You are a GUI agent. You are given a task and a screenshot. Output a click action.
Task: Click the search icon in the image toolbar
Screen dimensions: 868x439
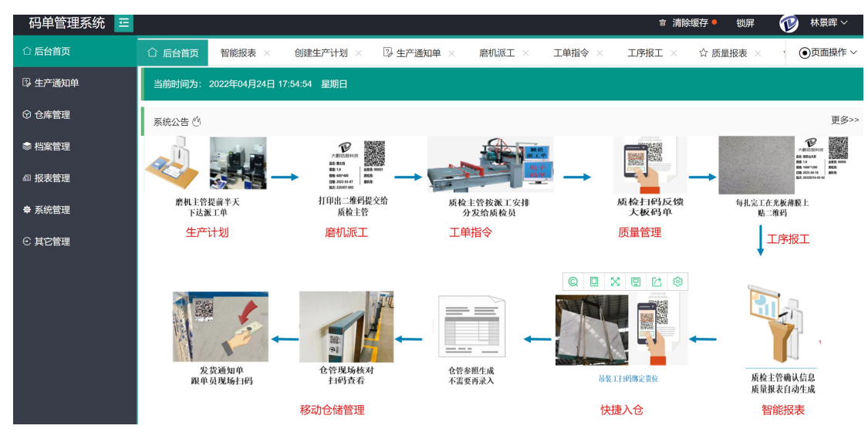(573, 282)
